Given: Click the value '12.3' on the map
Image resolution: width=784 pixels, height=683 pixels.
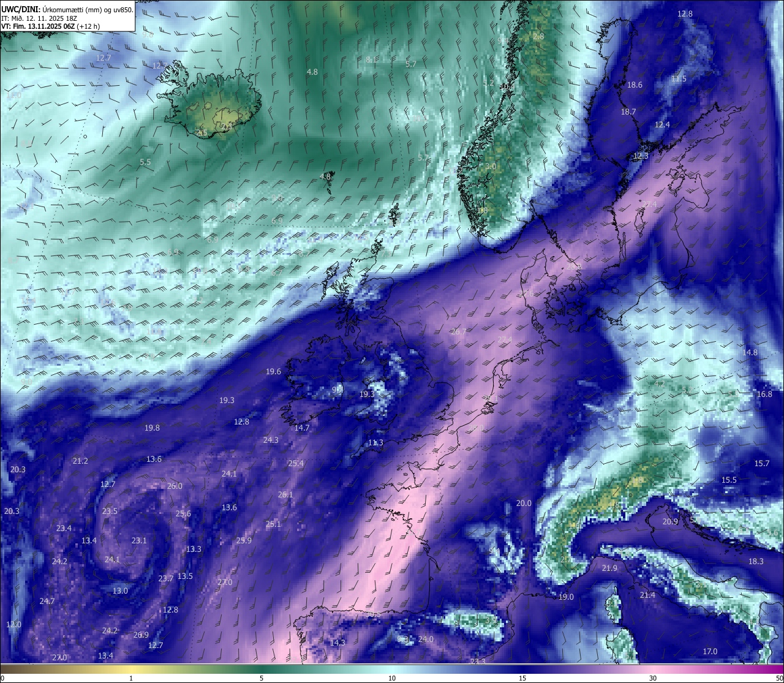Looking at the screenshot, I should point(640,156).
